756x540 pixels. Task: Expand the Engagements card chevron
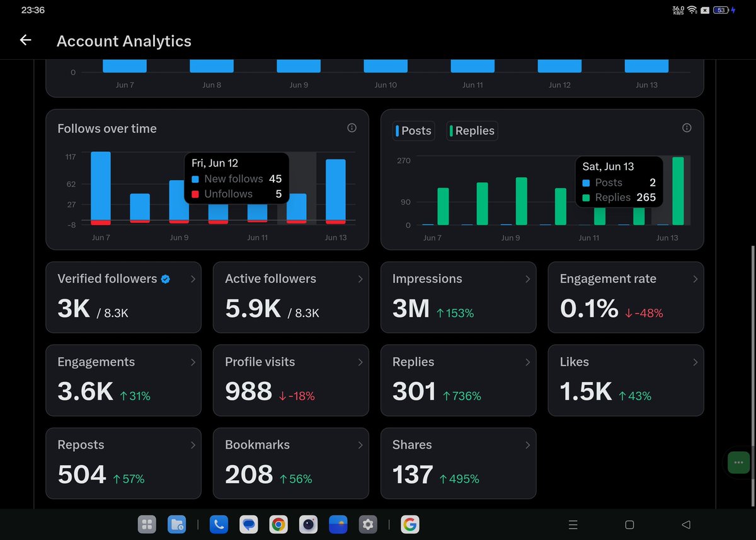click(x=193, y=362)
